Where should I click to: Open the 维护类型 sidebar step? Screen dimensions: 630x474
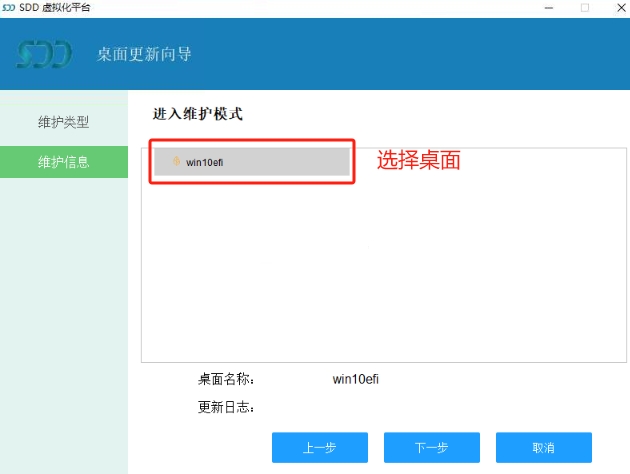(x=64, y=122)
